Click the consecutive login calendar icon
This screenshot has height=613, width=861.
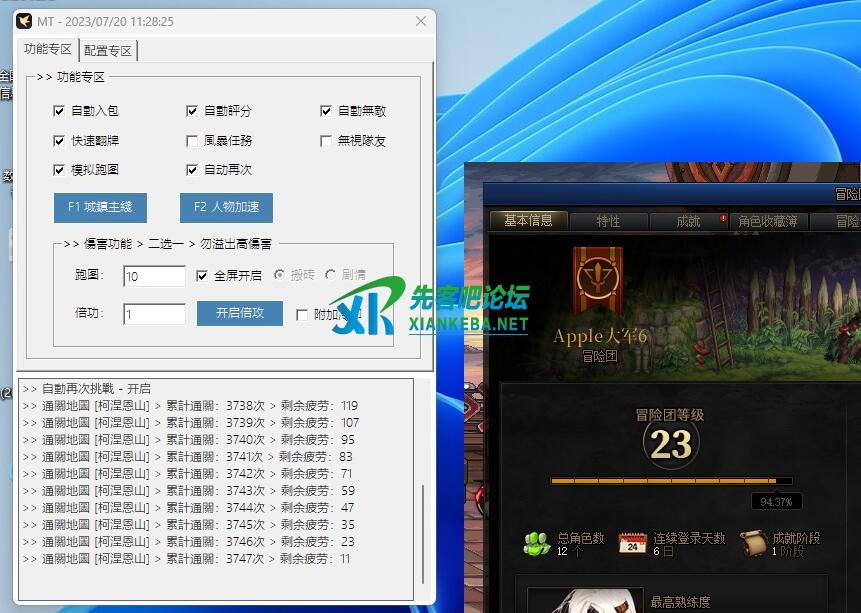pos(632,544)
